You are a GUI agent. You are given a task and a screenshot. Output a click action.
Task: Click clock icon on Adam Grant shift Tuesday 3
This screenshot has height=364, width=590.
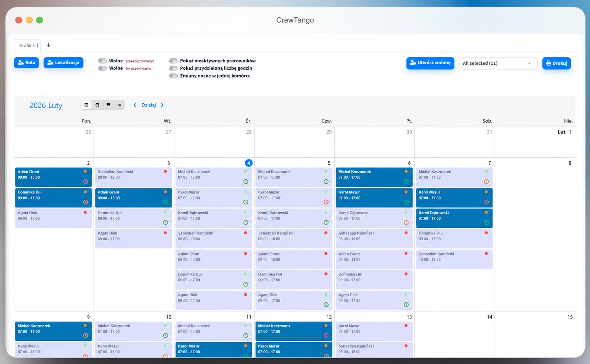(x=166, y=202)
